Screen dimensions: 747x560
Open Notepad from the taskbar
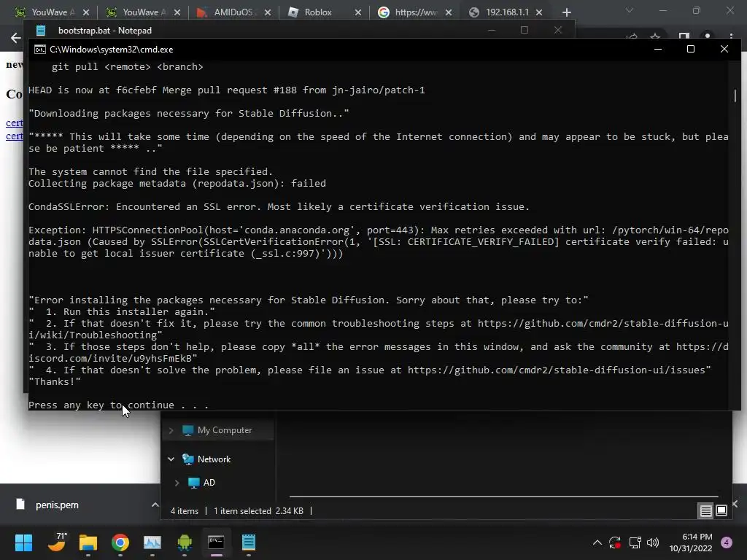pyautogui.click(x=249, y=542)
